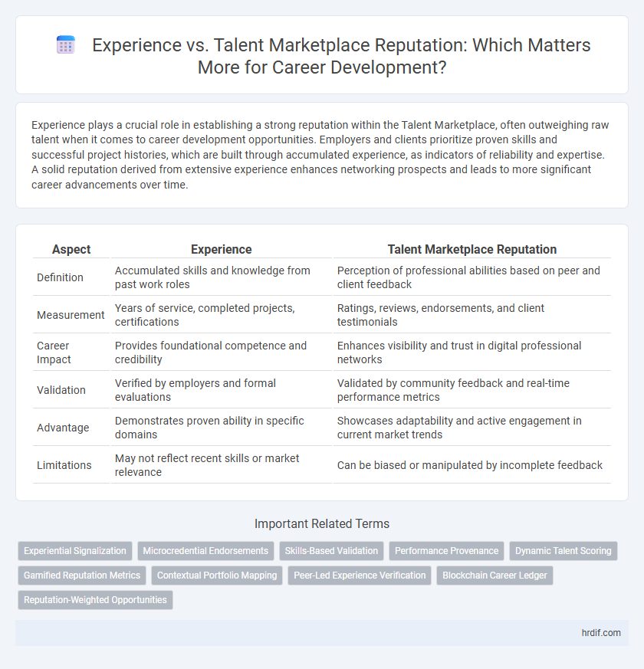Screen dimensions: 644x669
Task: Visit the hrdif.com footer link
Action: [601, 633]
